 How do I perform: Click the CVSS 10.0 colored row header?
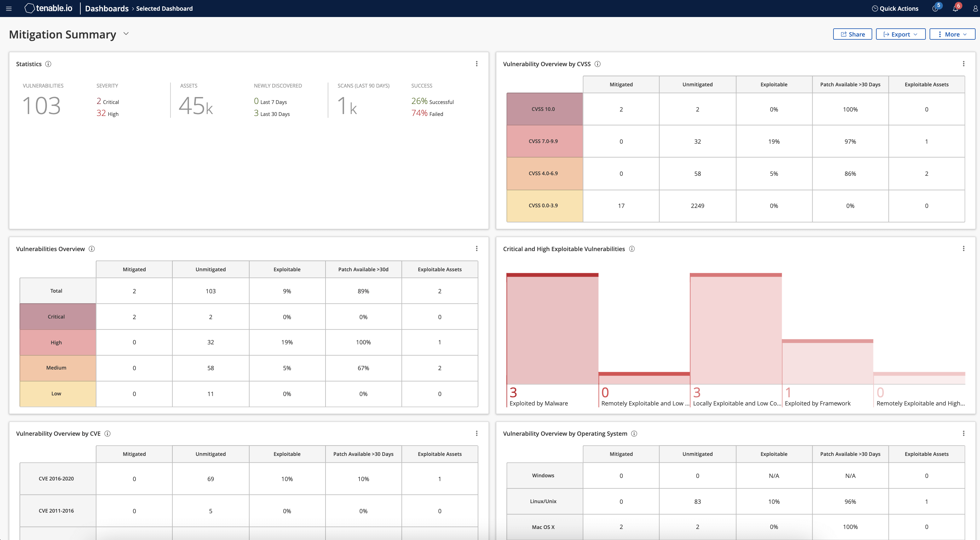tap(544, 109)
